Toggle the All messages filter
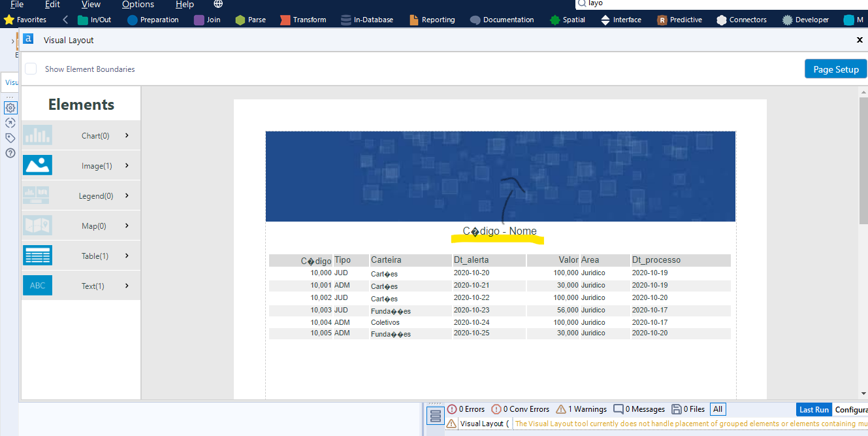This screenshot has width=868, height=436. pyautogui.click(x=717, y=409)
